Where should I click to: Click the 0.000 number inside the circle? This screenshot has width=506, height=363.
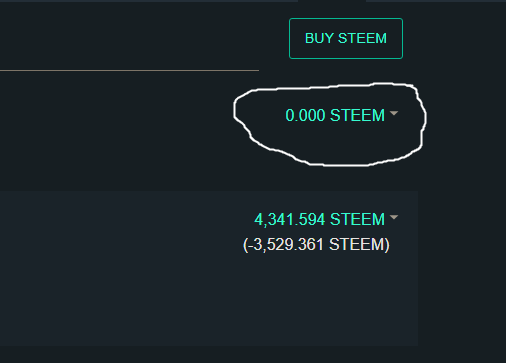pos(305,115)
